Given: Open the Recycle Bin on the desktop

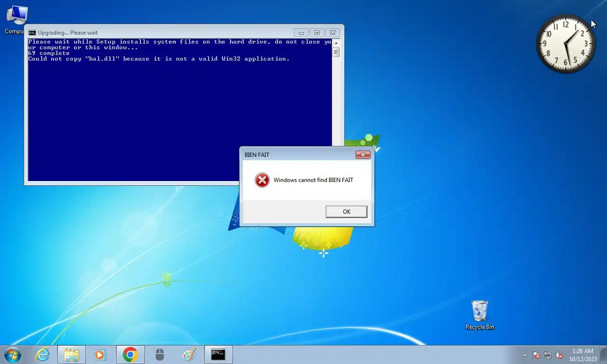Looking at the screenshot, I should 479,315.
